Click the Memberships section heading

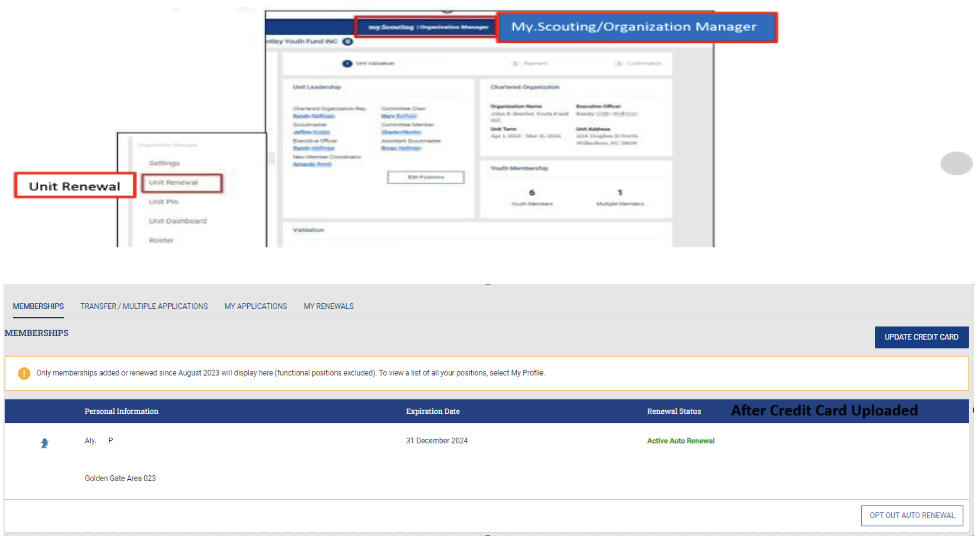[x=37, y=333]
